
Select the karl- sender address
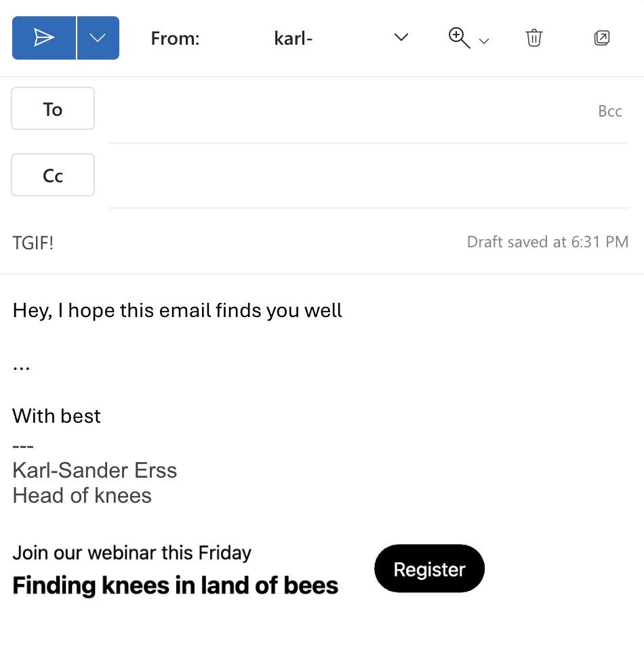[x=293, y=38]
